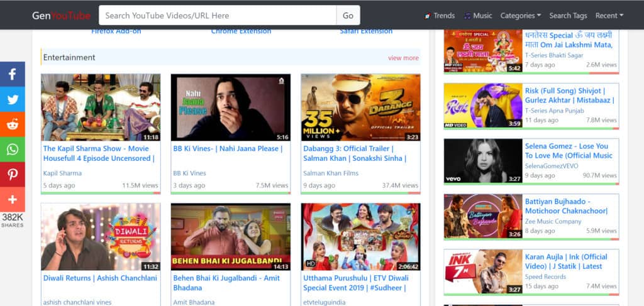The width and height of the screenshot is (644, 306).
Task: Click the Firefox Add-on link
Action: pos(116,31)
